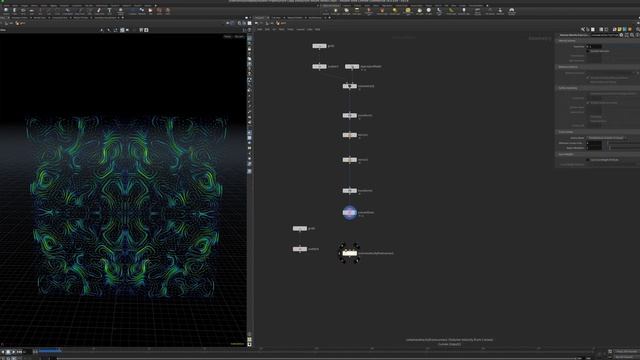Screen dimensions: 640x360
Task: Toggle the bottom checkbox in the parameter pane
Action: coord(588,160)
